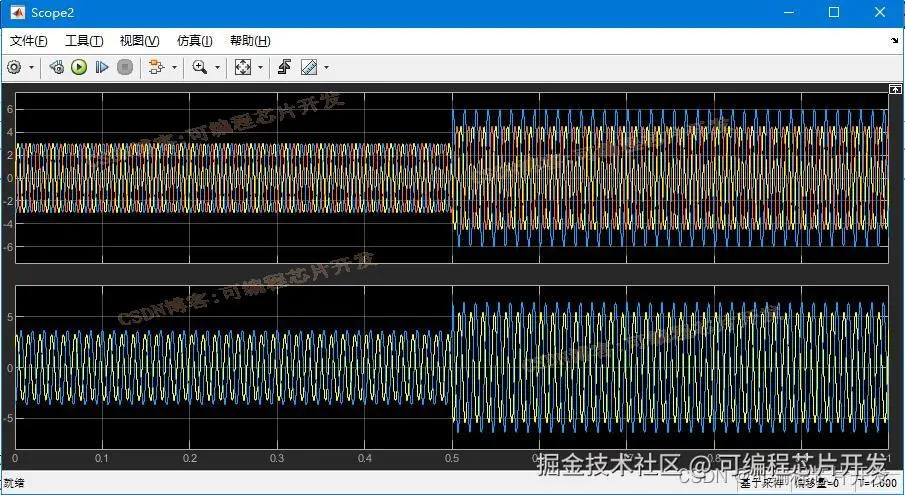
Task: Click the dock scope arrow beside the menu bar
Action: 895,41
